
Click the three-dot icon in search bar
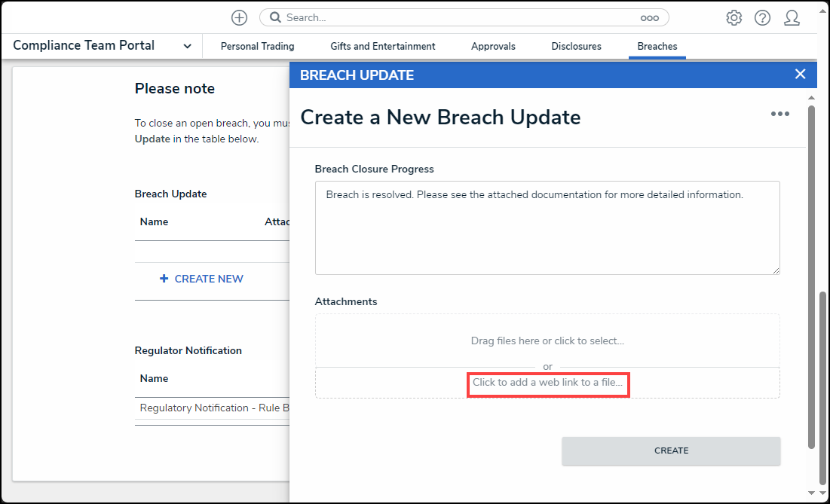649,17
